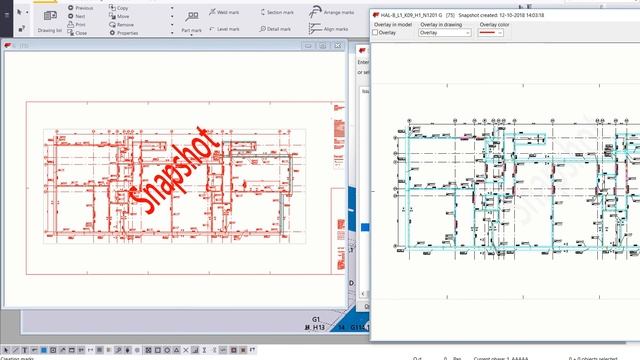Click the Move command
The image size is (640, 360).
(x=119, y=16)
